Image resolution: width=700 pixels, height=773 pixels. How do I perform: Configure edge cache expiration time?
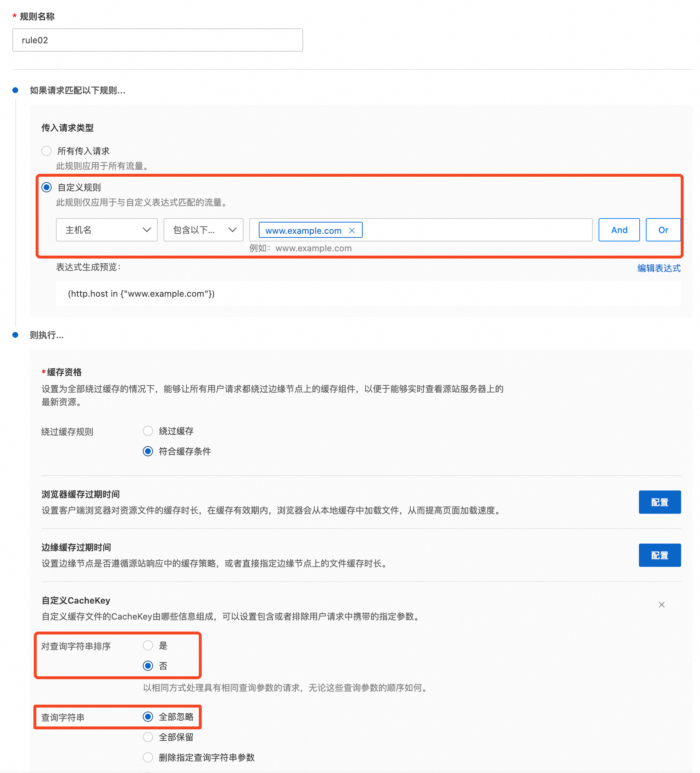coord(659,555)
